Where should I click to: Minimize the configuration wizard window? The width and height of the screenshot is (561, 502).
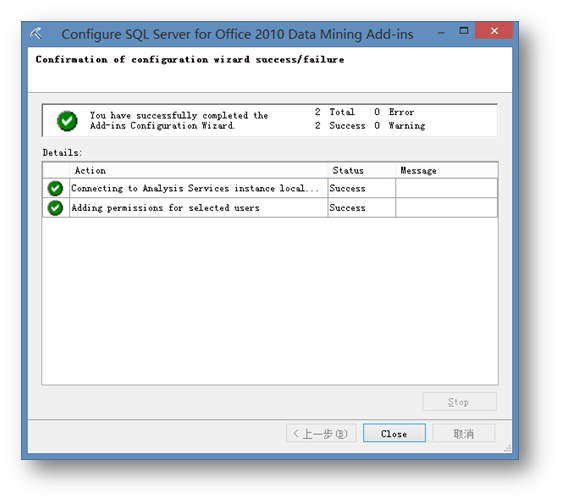tap(441, 33)
